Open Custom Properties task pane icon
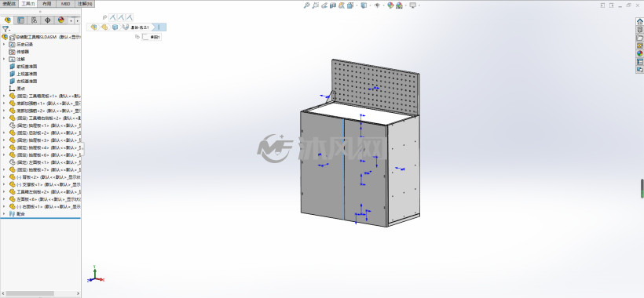The height and width of the screenshot is (298, 644). tap(639, 61)
